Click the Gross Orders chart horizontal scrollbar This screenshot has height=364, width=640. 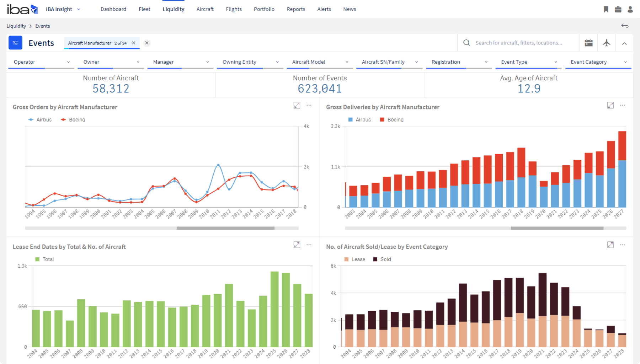pyautogui.click(x=225, y=228)
